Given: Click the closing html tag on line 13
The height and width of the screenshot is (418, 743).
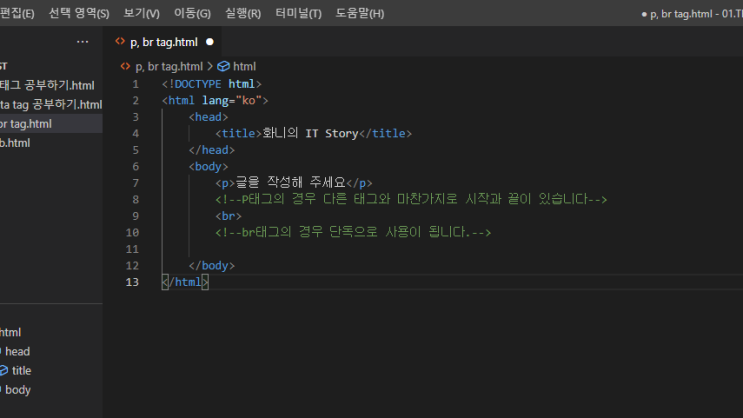Looking at the screenshot, I should coord(185,282).
